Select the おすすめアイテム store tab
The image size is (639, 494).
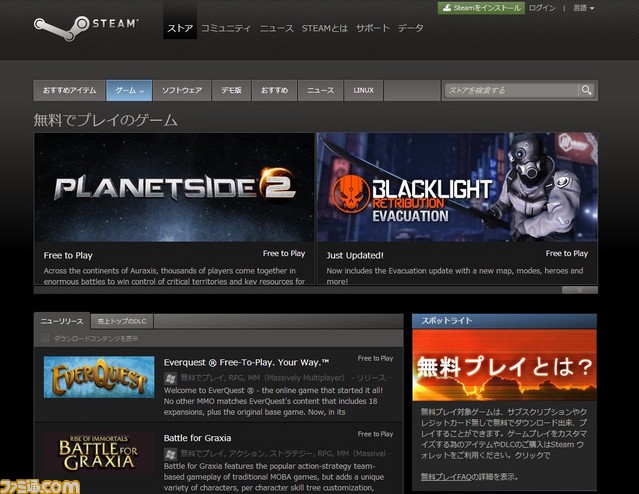pyautogui.click(x=69, y=90)
